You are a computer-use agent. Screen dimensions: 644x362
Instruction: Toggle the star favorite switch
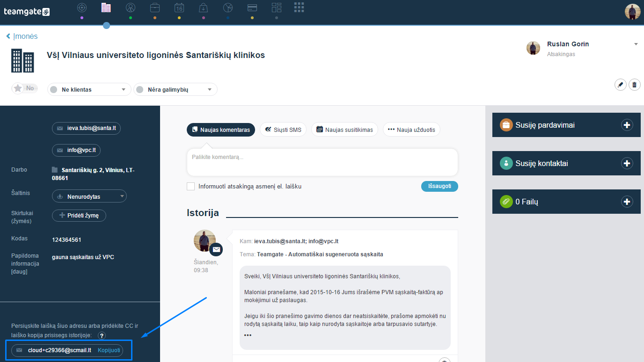pyautogui.click(x=24, y=88)
